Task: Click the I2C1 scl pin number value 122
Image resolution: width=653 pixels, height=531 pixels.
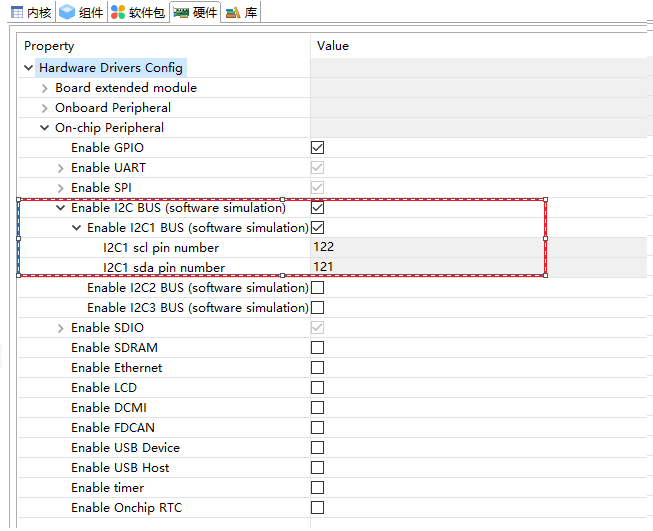Action: 325,247
